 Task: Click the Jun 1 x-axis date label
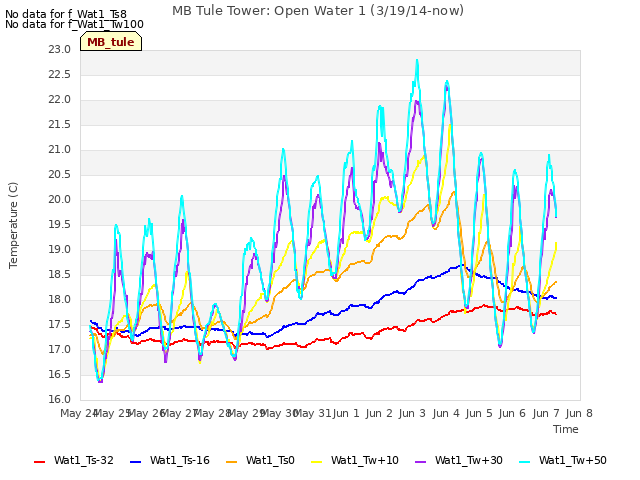346,413
